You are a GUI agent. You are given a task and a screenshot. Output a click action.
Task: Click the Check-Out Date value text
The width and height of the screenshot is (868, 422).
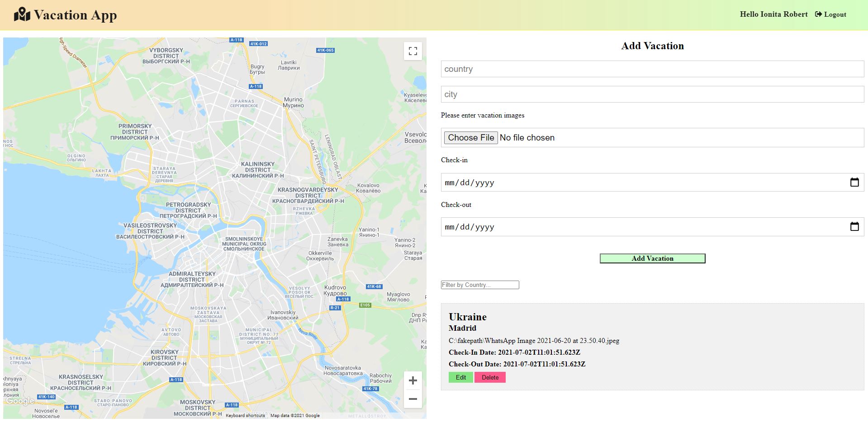544,364
